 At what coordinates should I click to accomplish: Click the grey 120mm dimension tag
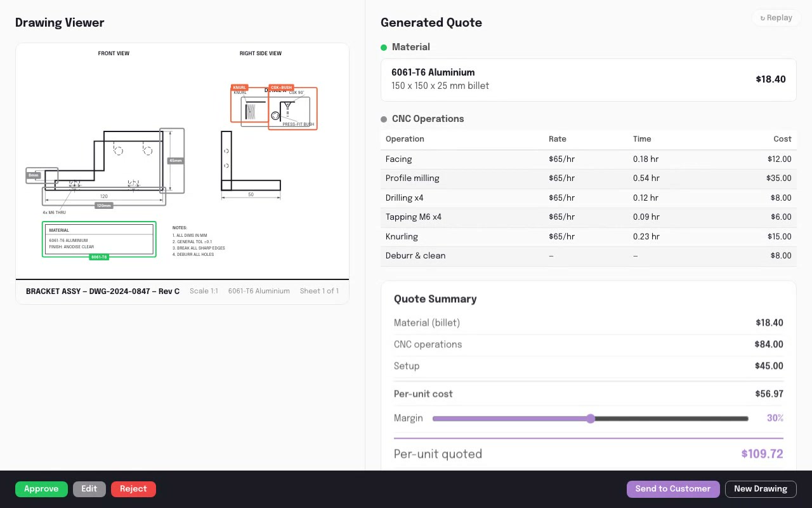[x=104, y=206]
